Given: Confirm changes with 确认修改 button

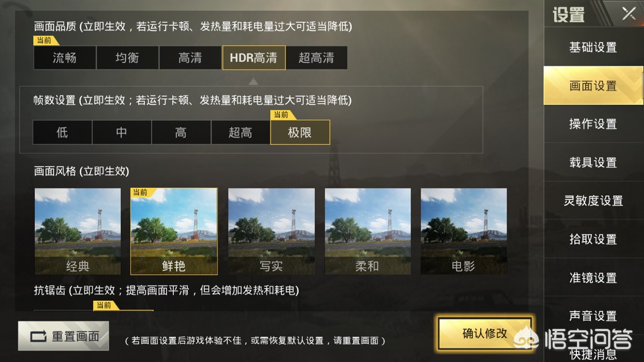Looking at the screenshot, I should [485, 334].
